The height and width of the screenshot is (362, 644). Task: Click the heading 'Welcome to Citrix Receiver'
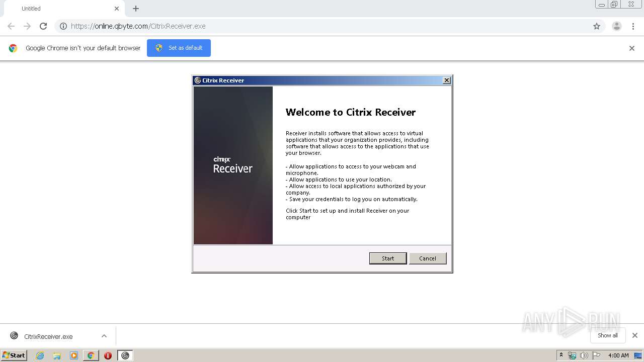tap(351, 112)
